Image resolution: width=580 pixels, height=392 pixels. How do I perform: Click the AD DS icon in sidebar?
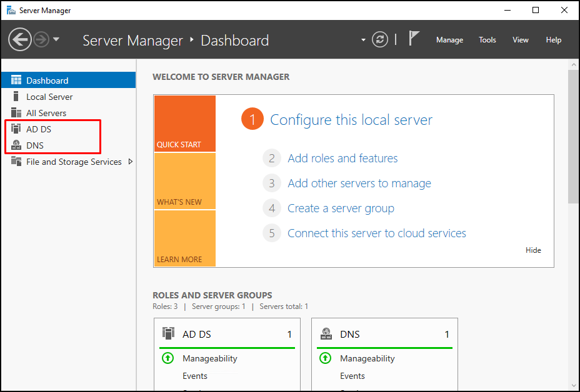tap(16, 128)
